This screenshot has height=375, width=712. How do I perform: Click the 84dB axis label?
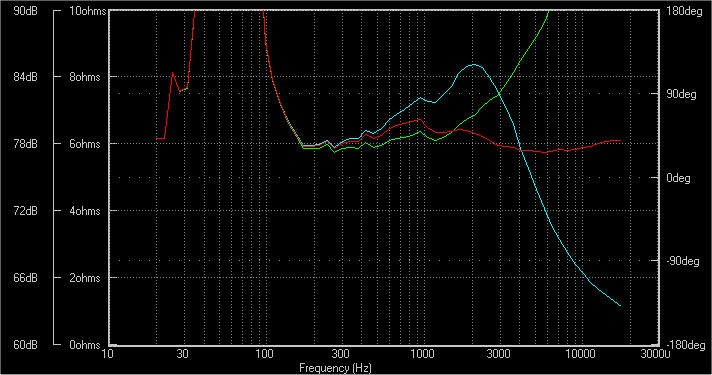tap(25, 77)
